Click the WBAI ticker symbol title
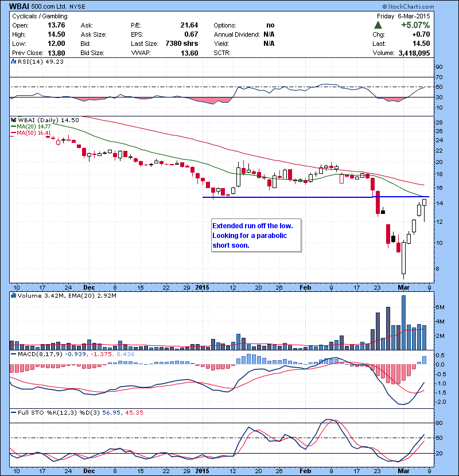459x476 pixels. tap(20, 6)
